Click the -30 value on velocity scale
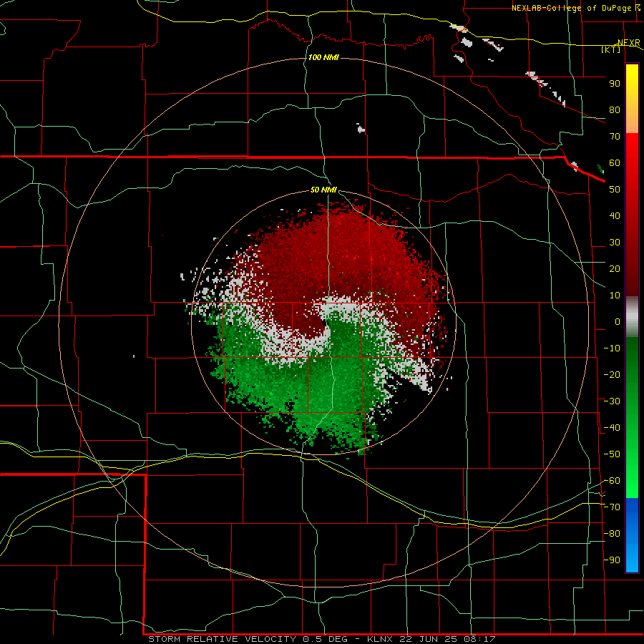 tap(612, 401)
